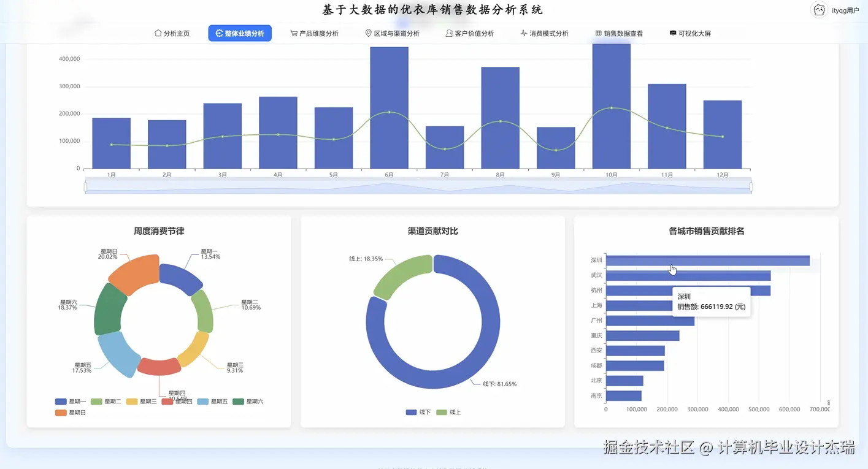This screenshot has width=868, height=469.
Task: Click the 杭州 bar in city ranking
Action: click(688, 291)
